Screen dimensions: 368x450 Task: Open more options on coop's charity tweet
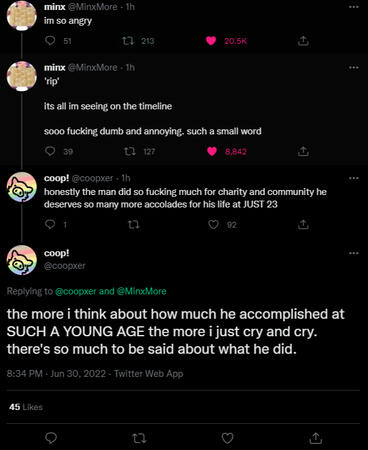tap(354, 178)
